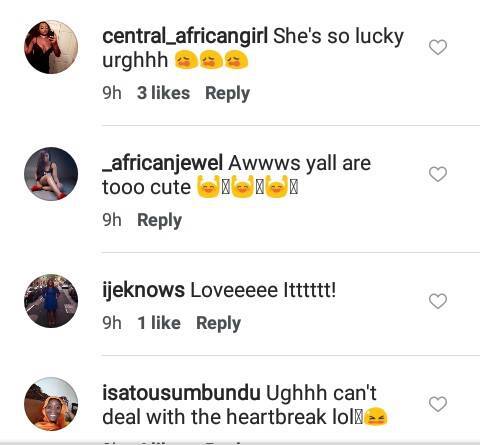
Task: Select the 9h timestamp on first comment
Action: (112, 93)
